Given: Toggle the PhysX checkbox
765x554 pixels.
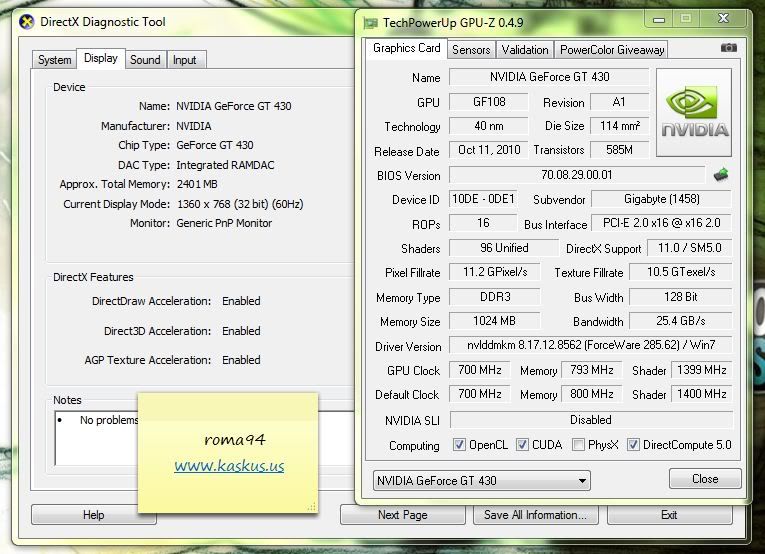Looking at the screenshot, I should click(578, 444).
